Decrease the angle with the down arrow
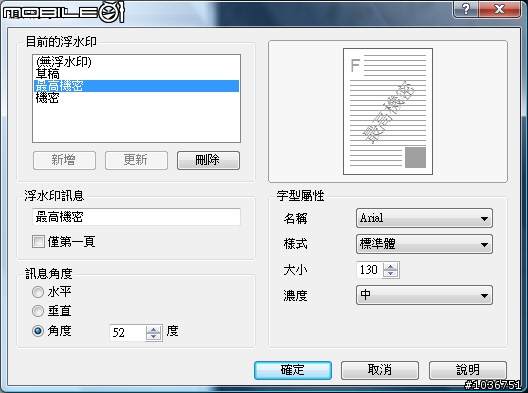The image size is (528, 393). pos(154,336)
